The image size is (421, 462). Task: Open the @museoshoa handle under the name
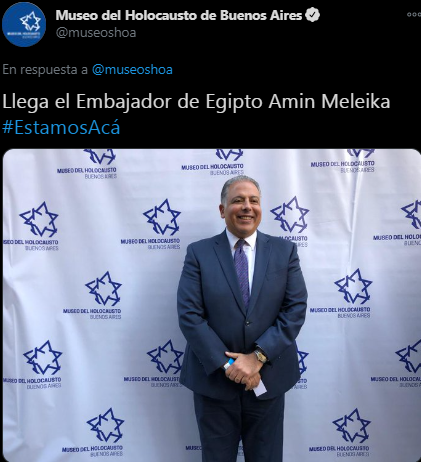coord(96,33)
